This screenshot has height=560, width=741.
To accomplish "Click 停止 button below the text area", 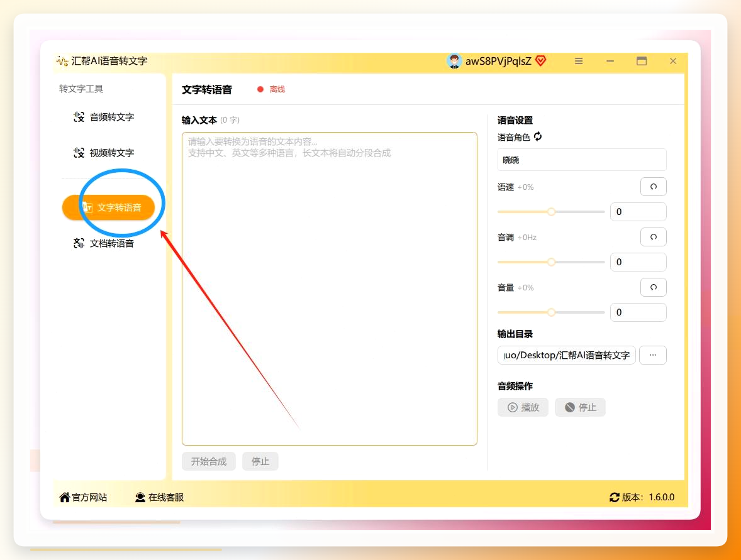I will [x=260, y=461].
